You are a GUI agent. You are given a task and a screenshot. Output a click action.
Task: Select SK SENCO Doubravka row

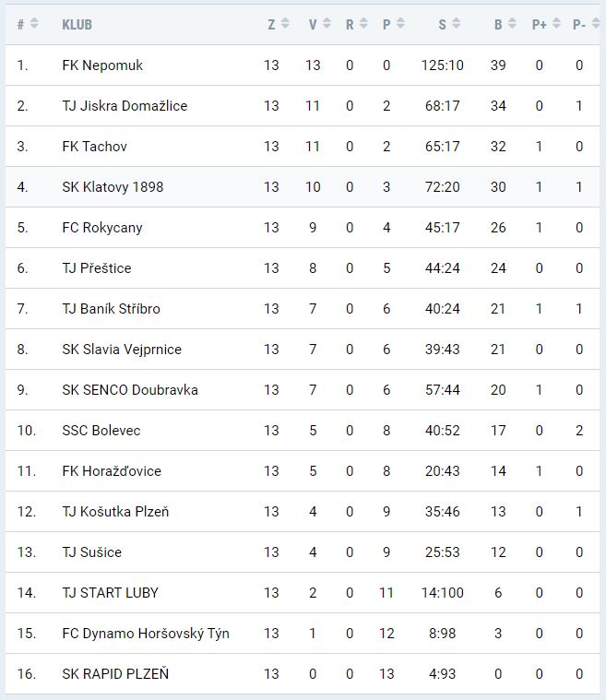click(x=129, y=390)
